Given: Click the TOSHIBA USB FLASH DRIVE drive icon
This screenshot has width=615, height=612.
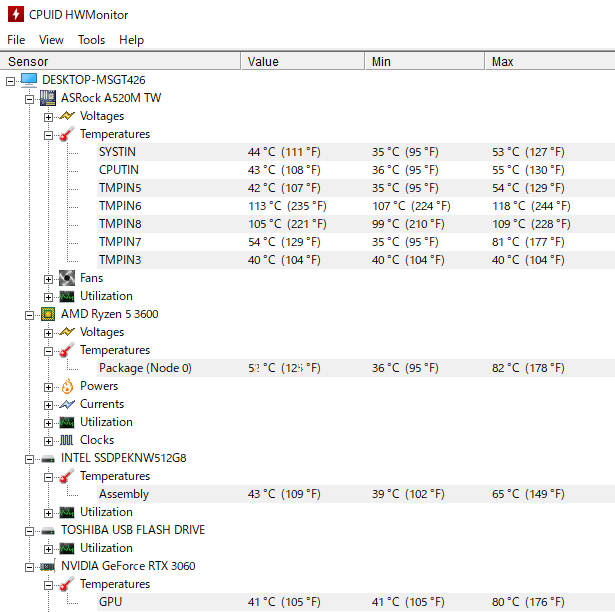Looking at the screenshot, I should 48,530.
